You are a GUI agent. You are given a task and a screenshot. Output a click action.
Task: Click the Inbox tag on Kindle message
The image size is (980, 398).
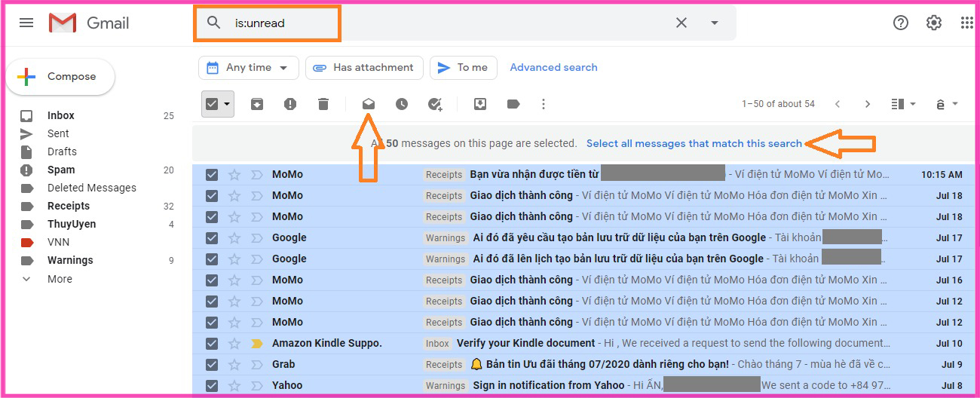pyautogui.click(x=437, y=343)
